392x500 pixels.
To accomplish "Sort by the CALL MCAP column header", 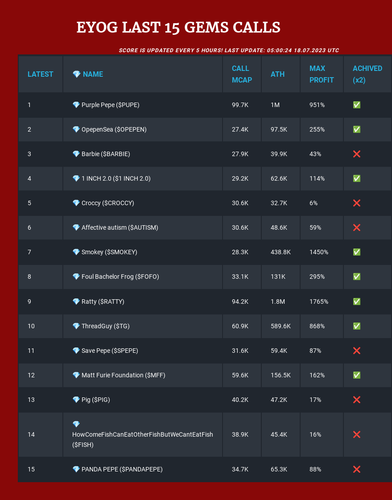I will click(x=242, y=74).
